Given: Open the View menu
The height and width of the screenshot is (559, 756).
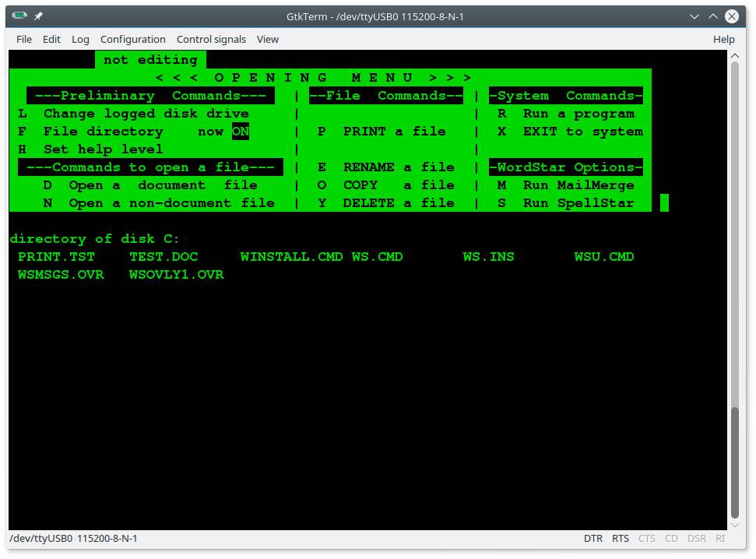Looking at the screenshot, I should coord(268,40).
